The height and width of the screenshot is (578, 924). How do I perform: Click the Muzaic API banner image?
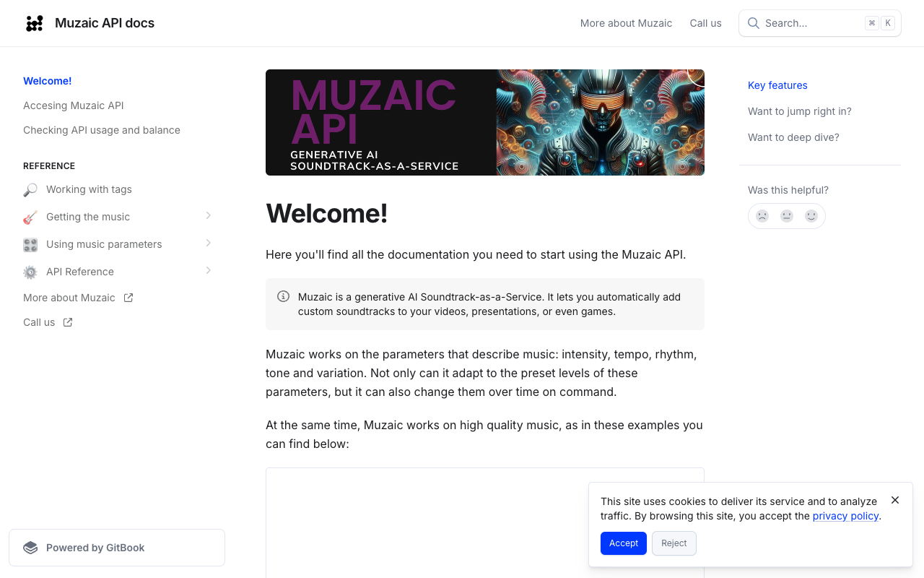click(485, 122)
